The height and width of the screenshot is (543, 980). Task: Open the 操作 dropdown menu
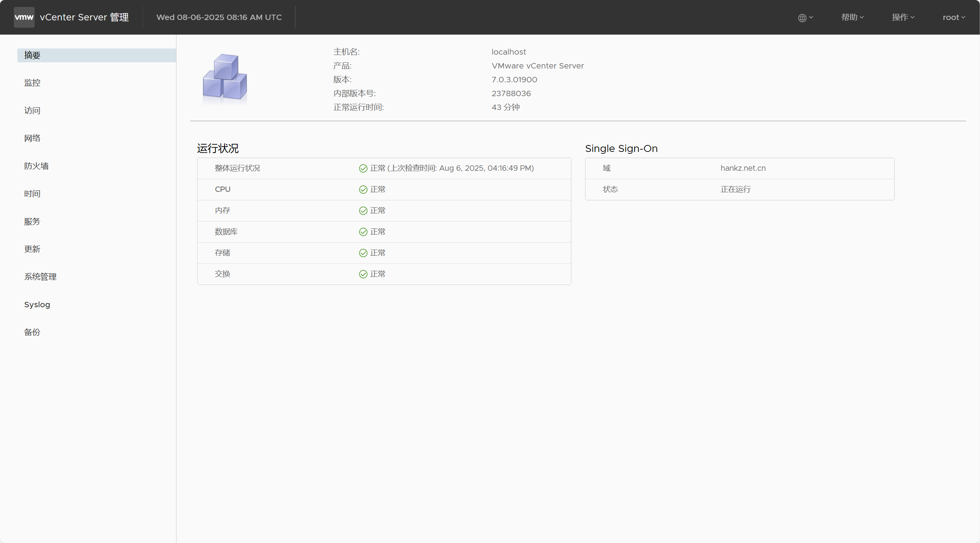pos(903,17)
